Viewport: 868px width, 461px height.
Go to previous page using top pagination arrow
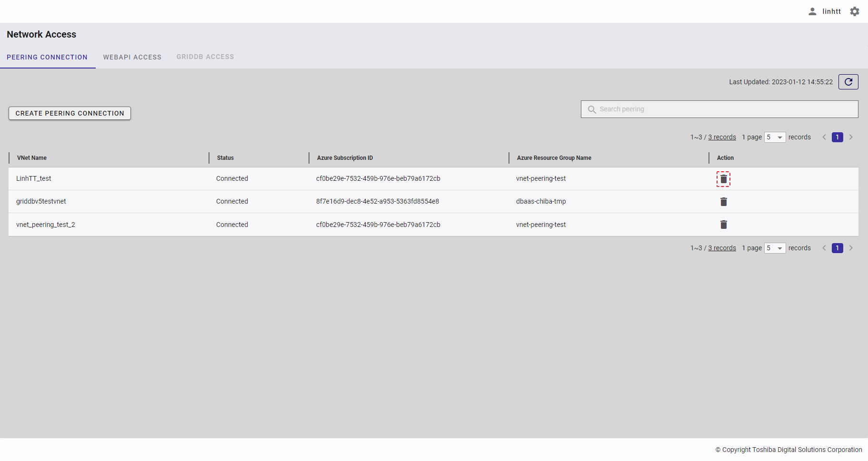point(824,137)
